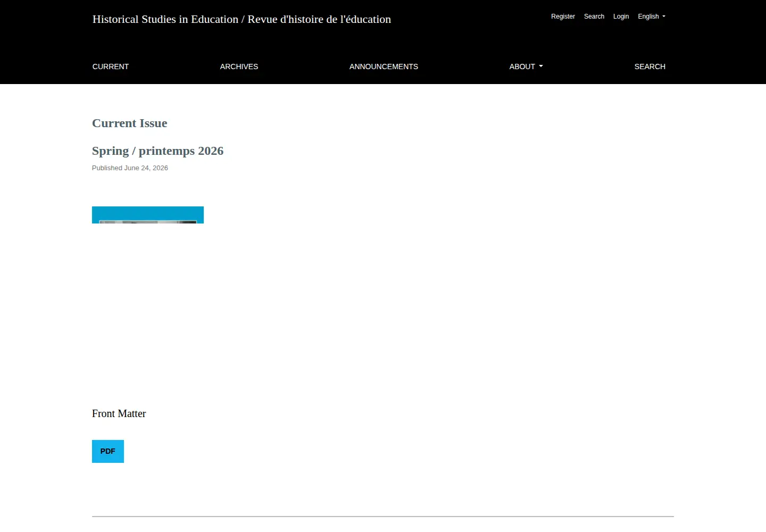The height and width of the screenshot is (532, 766).
Task: Go to the Login page
Action: point(621,16)
